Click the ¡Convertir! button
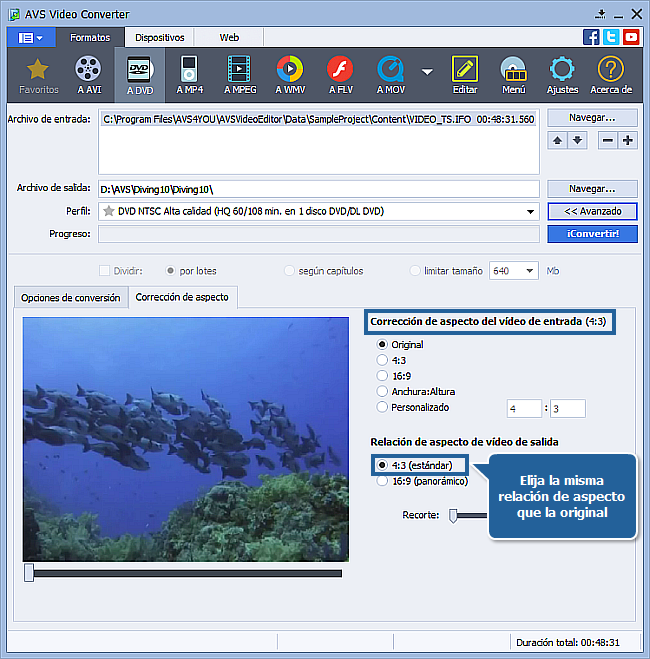 tap(592, 233)
